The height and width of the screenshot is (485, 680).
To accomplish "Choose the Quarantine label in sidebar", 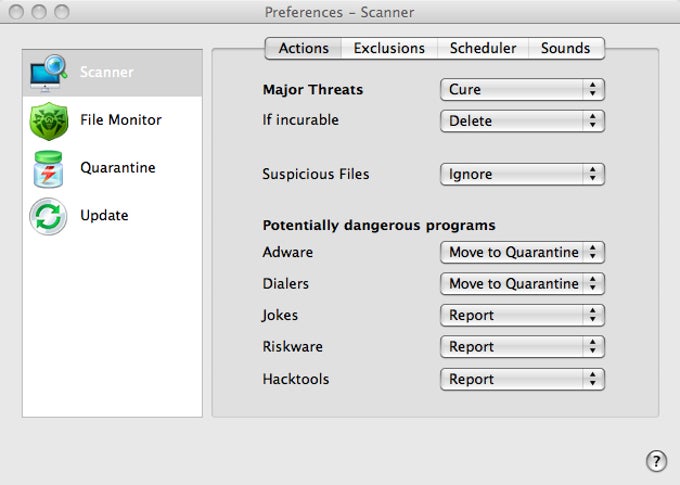I will [x=118, y=167].
